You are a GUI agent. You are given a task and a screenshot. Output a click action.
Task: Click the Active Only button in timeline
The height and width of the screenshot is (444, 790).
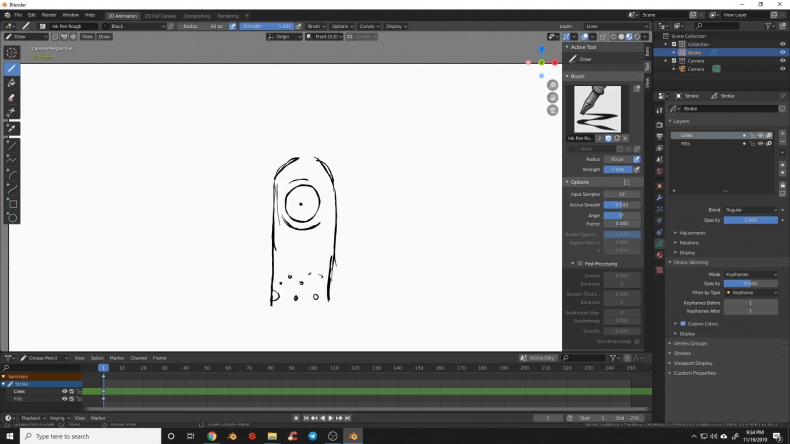pyautogui.click(x=538, y=358)
